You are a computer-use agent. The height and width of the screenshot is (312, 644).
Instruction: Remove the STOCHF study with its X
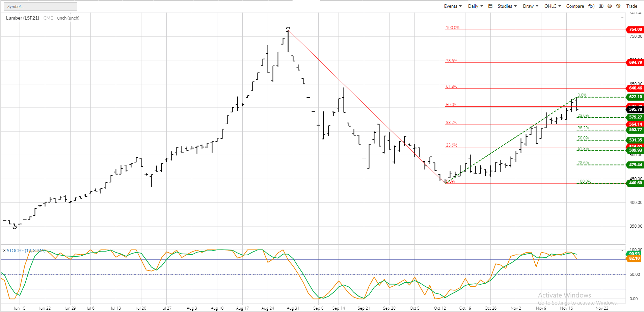coord(4,251)
